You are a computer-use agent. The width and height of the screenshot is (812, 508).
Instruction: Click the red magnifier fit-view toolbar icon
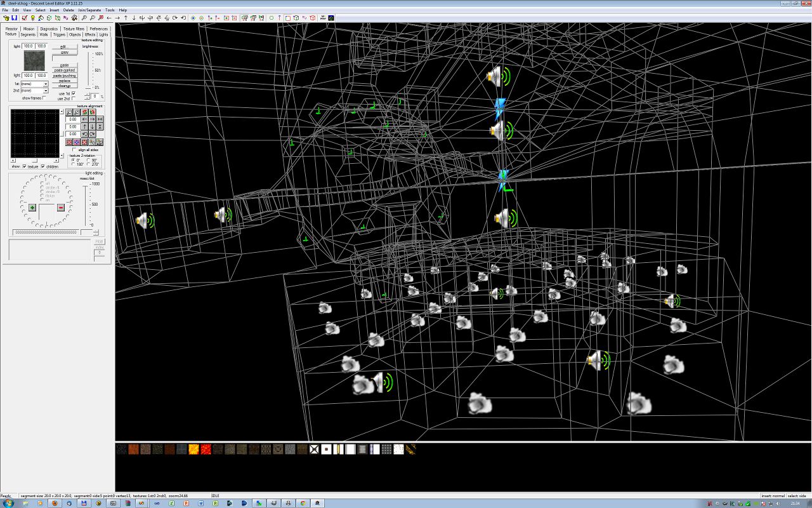click(x=101, y=18)
